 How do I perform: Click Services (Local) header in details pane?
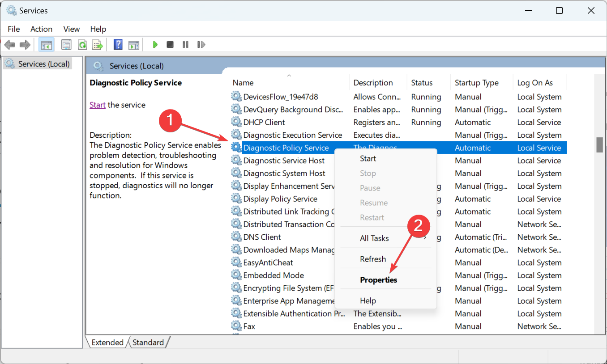point(137,66)
